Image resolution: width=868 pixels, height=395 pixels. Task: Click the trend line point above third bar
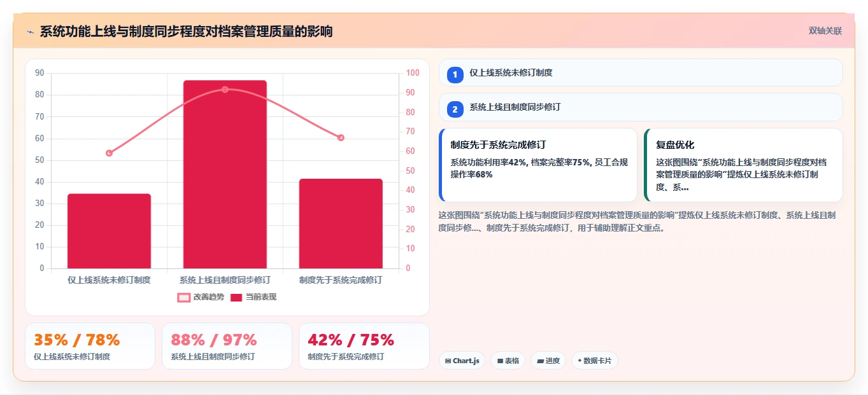341,137
